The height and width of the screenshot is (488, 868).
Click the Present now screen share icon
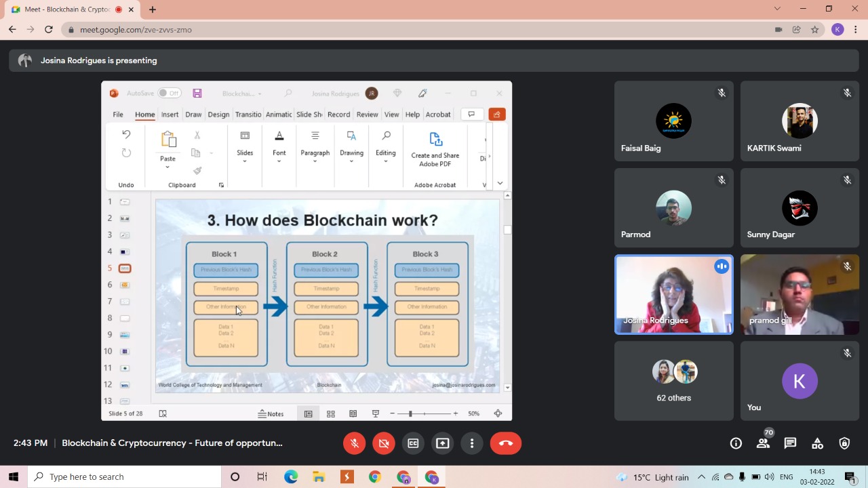click(442, 443)
